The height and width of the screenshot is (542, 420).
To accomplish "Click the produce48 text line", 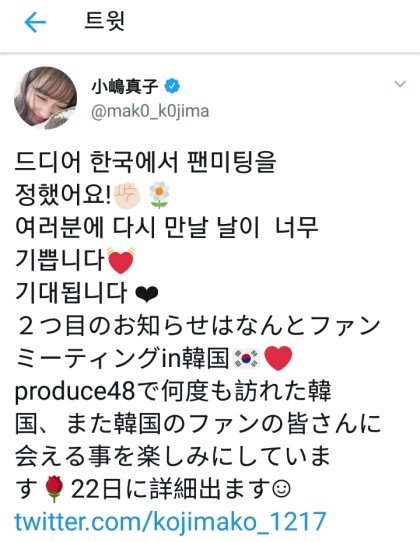I will pos(173,392).
